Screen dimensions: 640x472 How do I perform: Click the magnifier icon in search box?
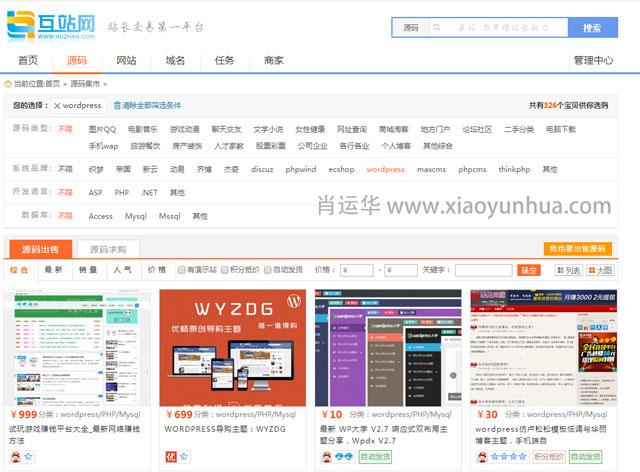point(437,27)
